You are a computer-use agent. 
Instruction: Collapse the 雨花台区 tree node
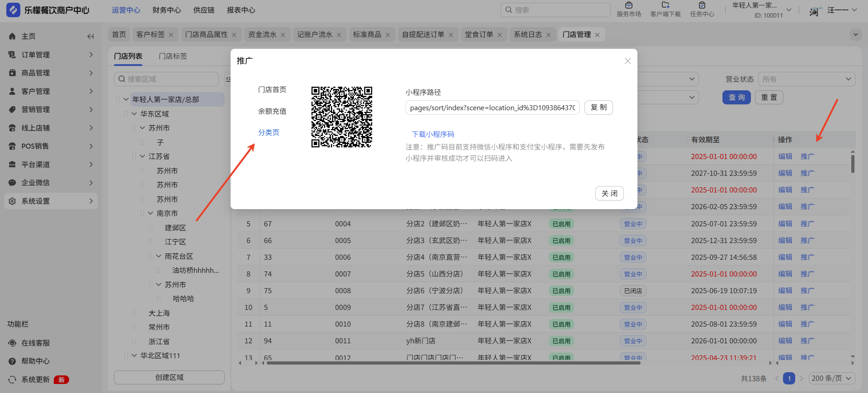click(159, 256)
